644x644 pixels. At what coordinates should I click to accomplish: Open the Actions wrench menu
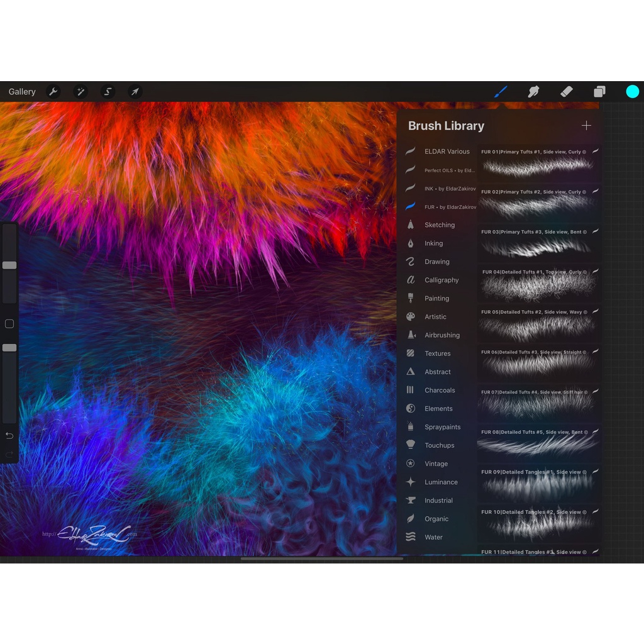tap(53, 92)
